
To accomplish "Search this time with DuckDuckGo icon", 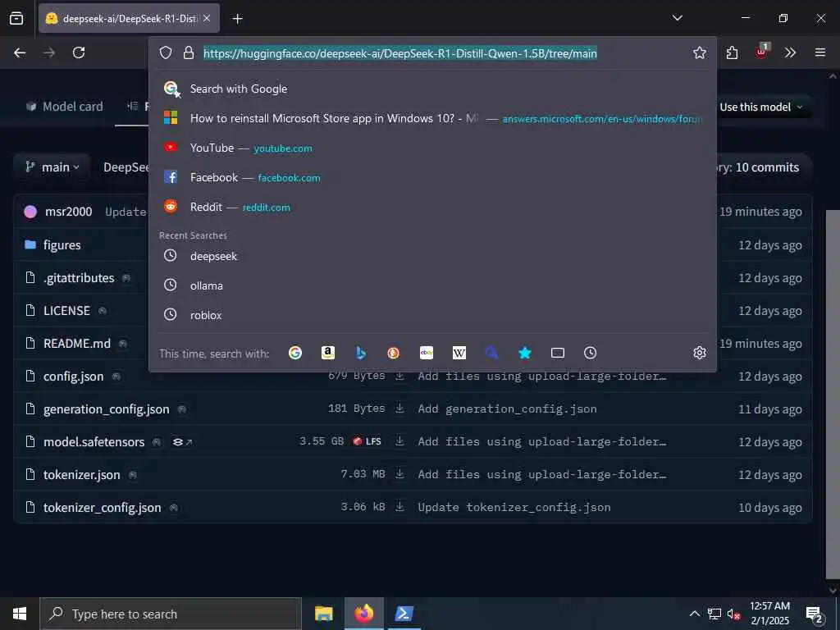I will click(393, 353).
